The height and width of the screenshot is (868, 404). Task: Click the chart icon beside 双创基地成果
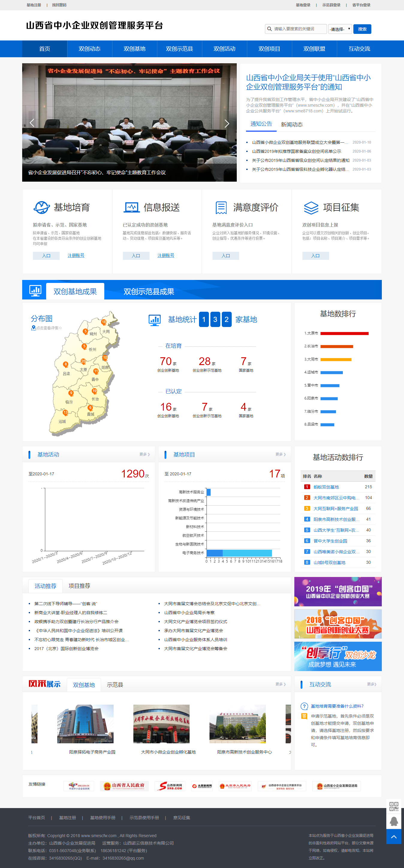(35, 290)
